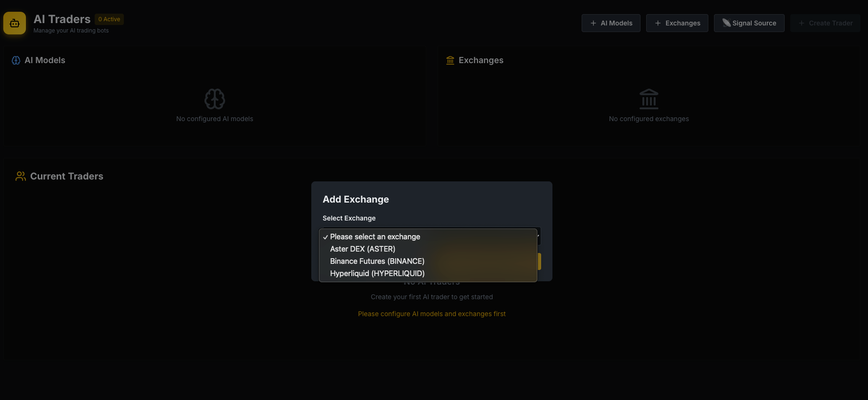
Task: Click the Select Exchange label
Action: click(x=349, y=218)
